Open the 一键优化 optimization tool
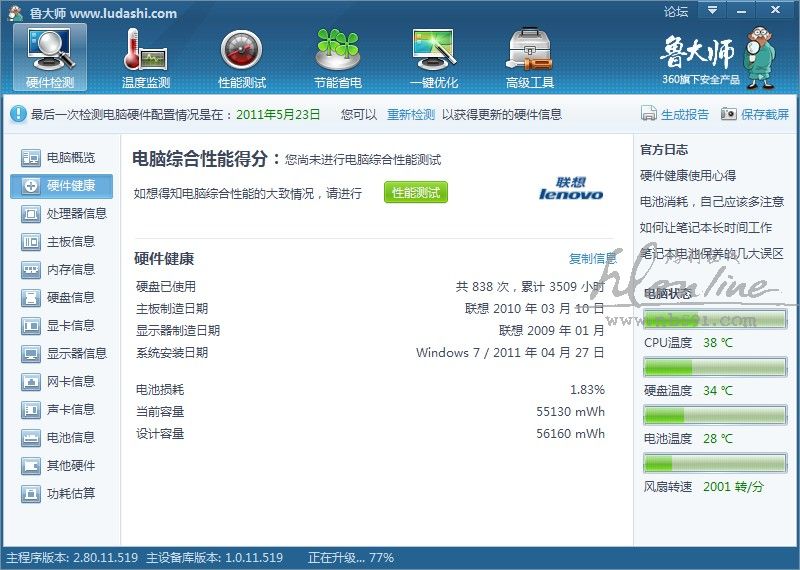 434,58
